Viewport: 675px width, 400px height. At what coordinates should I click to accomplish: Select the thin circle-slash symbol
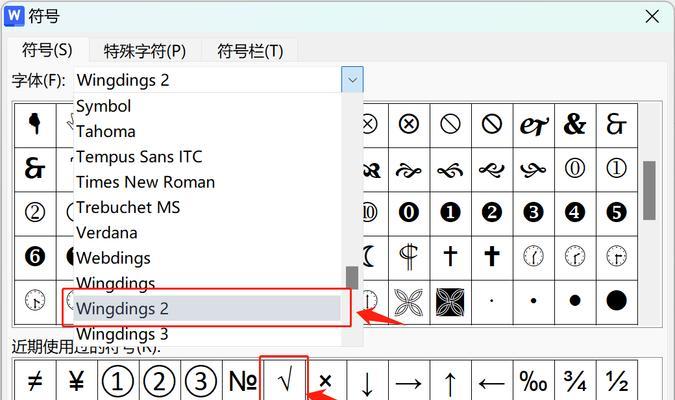coord(450,125)
